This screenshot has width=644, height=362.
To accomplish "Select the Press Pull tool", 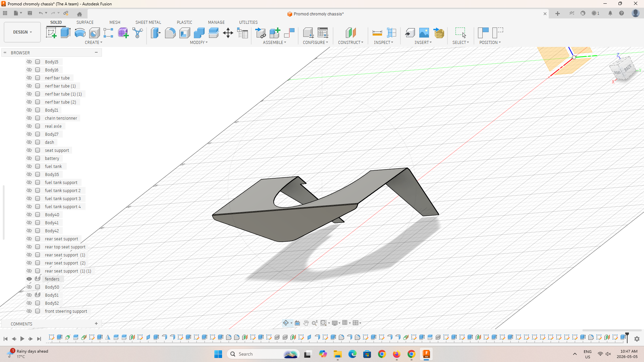I will tap(156, 33).
